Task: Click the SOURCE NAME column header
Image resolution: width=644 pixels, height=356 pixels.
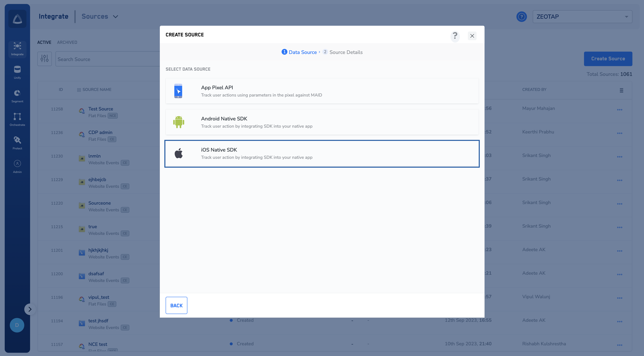Action: click(x=97, y=89)
